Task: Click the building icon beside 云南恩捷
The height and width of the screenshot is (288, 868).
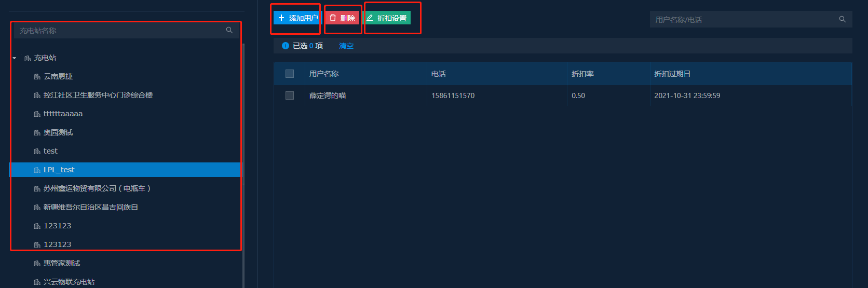Action: pyautogui.click(x=37, y=77)
